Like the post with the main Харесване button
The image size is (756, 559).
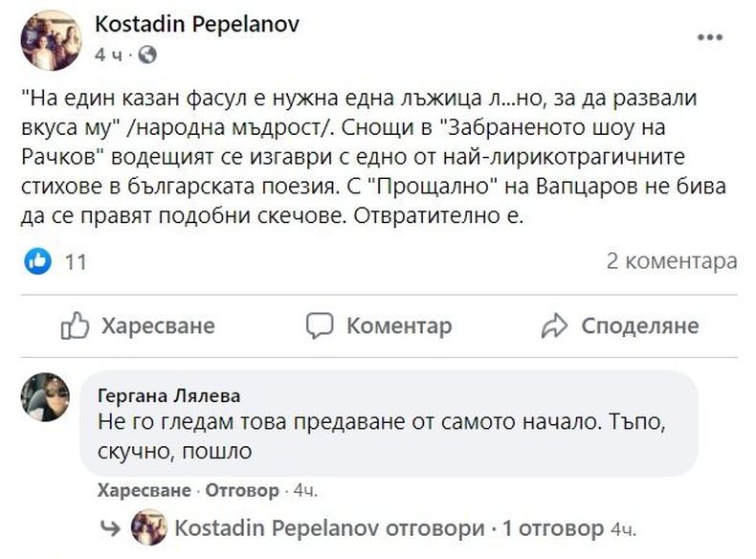click(138, 326)
